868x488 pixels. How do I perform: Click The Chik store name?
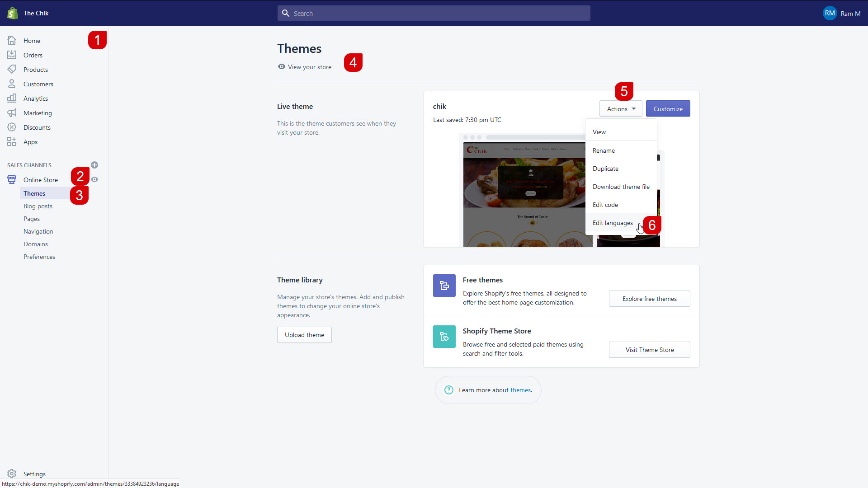pos(36,13)
